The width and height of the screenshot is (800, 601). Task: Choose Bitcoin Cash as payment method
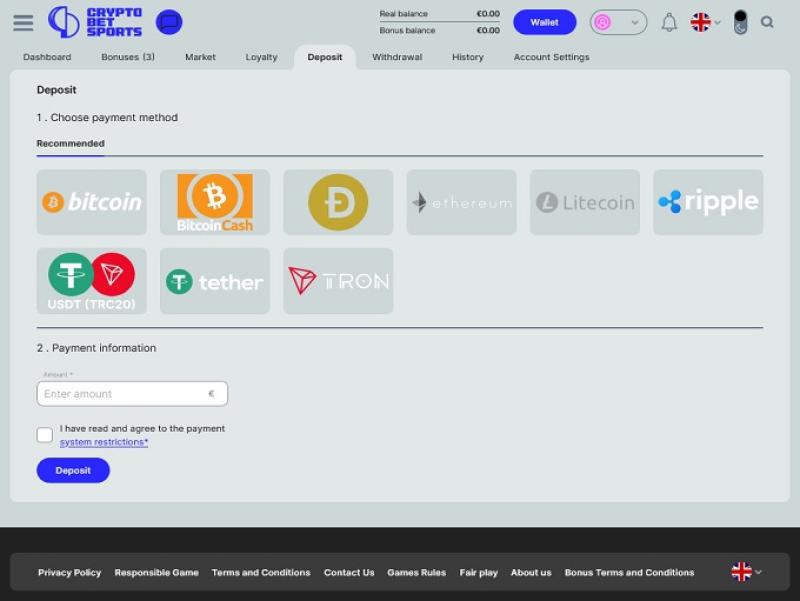click(x=215, y=202)
